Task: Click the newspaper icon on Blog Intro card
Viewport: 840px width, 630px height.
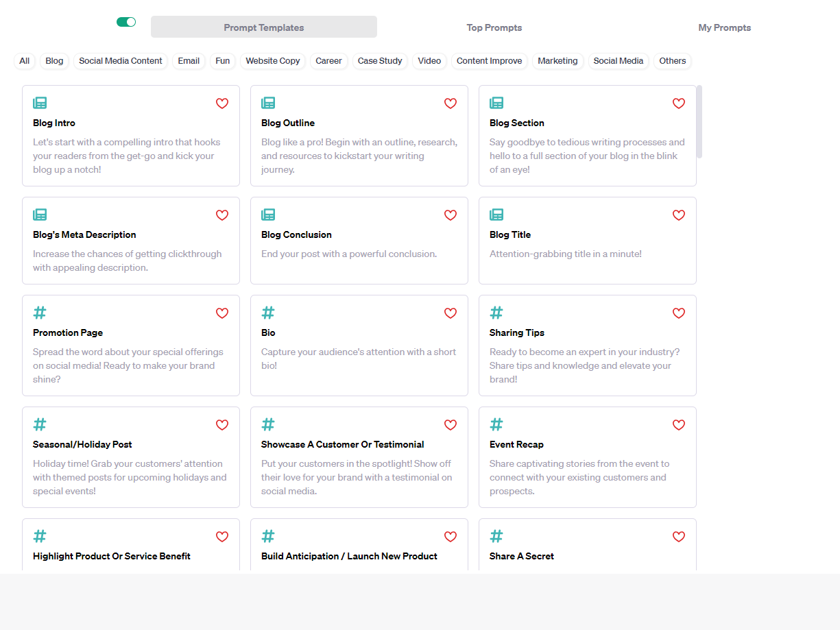Action: tap(39, 101)
